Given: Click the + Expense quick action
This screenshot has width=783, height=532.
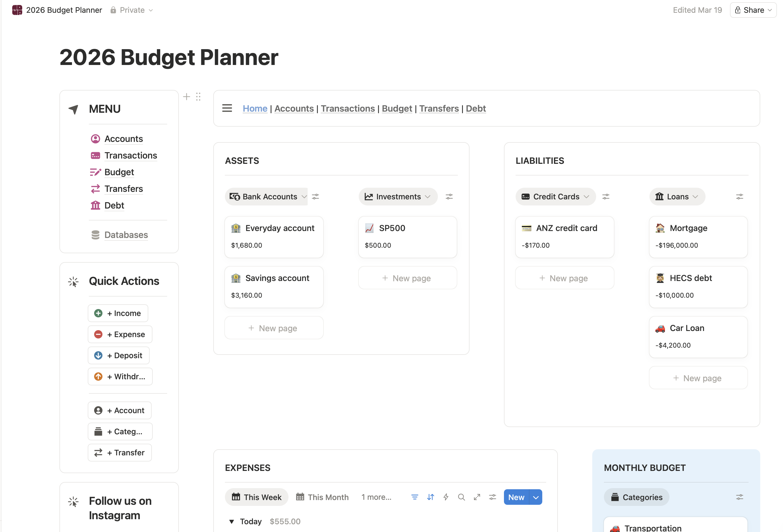Looking at the screenshot, I should [120, 334].
